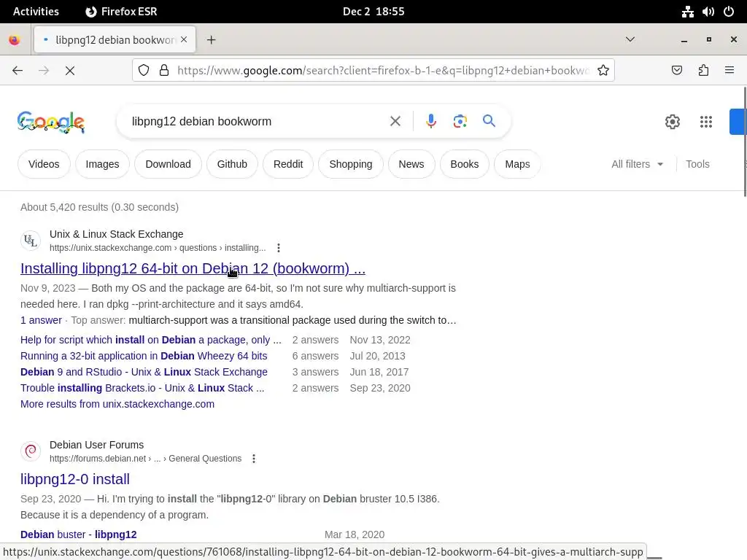The image size is (747, 560).
Task: Open 'Debian 9 and RStudio' link
Action: 144,372
